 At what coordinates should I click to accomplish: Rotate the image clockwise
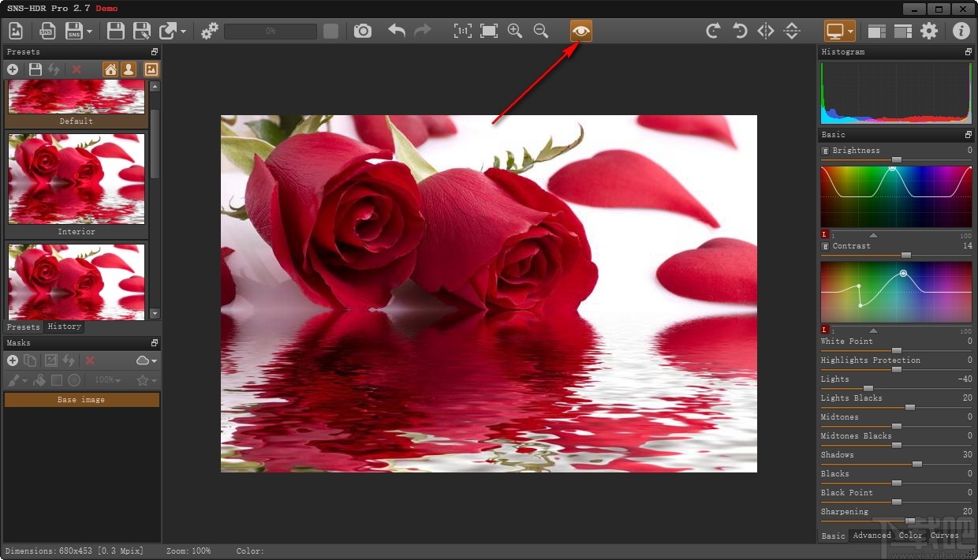point(712,31)
